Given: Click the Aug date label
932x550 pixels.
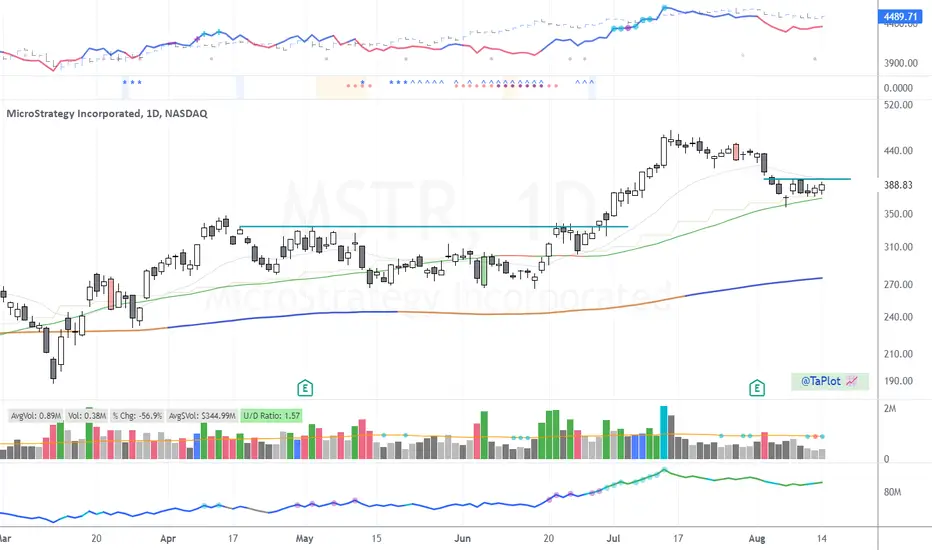Looking at the screenshot, I should (757, 539).
